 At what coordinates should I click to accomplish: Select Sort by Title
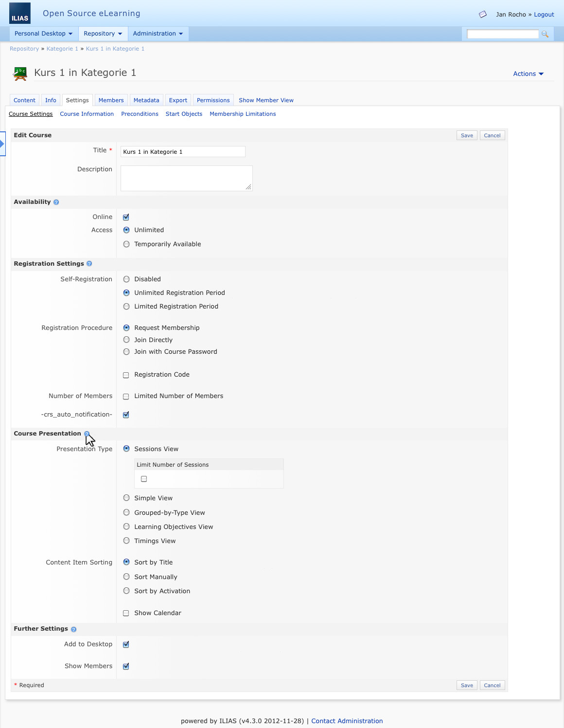[x=126, y=562]
